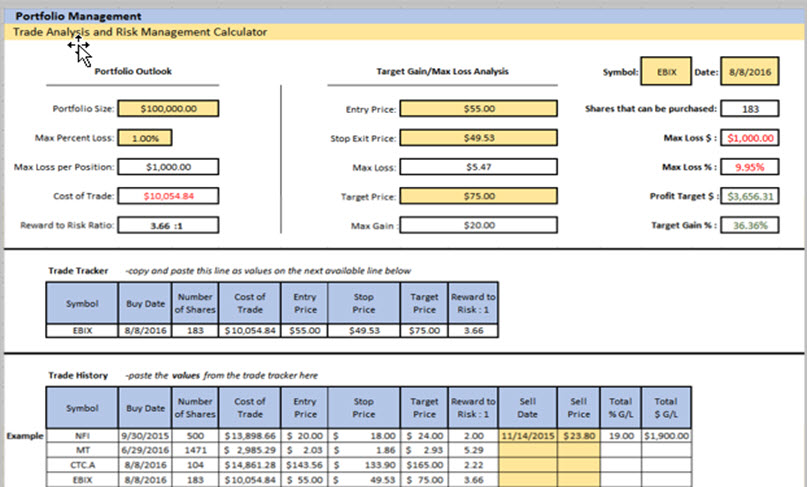Select the MT symbol cell in Trade History
The height and width of the screenshot is (487, 808).
[82, 450]
